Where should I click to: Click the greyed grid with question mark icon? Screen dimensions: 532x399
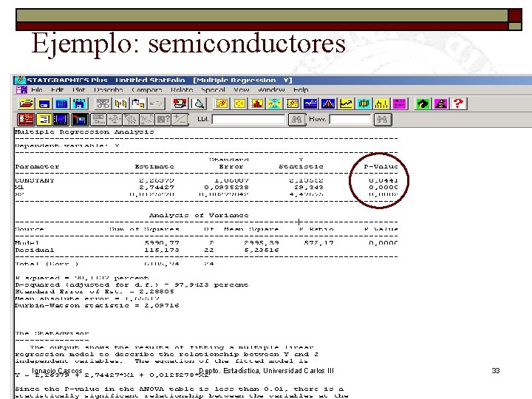click(x=163, y=120)
